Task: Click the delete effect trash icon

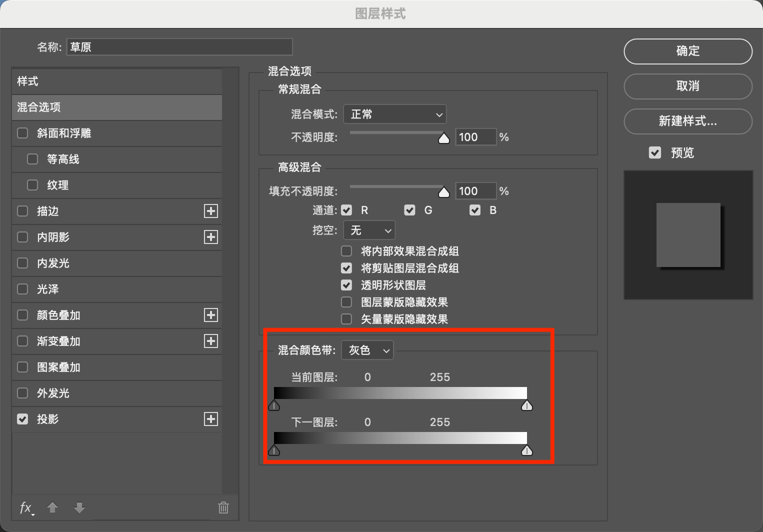Action: 223,508
